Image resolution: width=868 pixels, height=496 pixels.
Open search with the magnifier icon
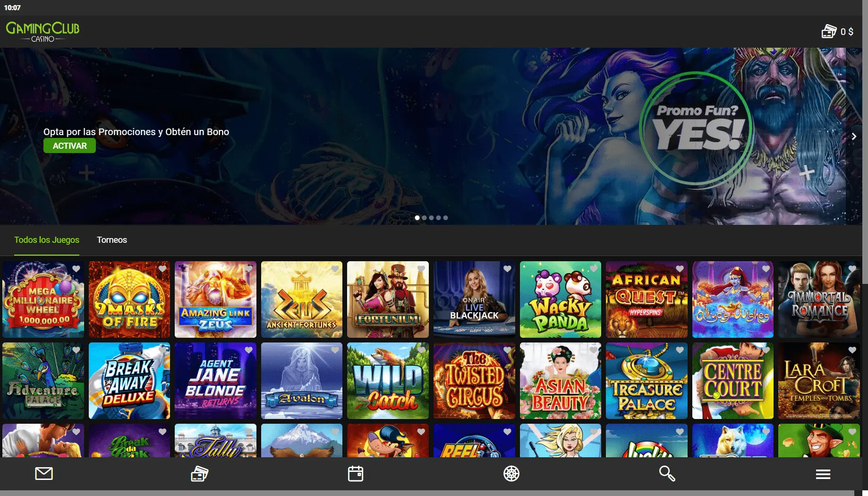tap(666, 473)
